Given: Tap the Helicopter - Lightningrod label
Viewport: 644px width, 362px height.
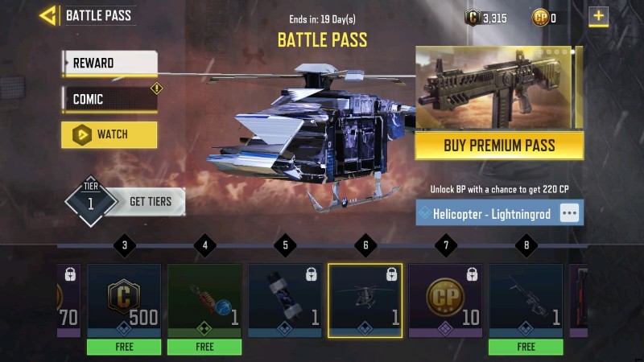Looking at the screenshot, I should coord(492,214).
